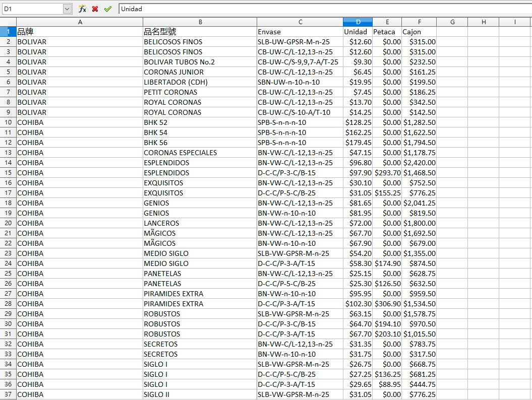Cancel the cell edit with red X
Image resolution: width=532 pixels, height=400 pixels.
tap(95, 9)
